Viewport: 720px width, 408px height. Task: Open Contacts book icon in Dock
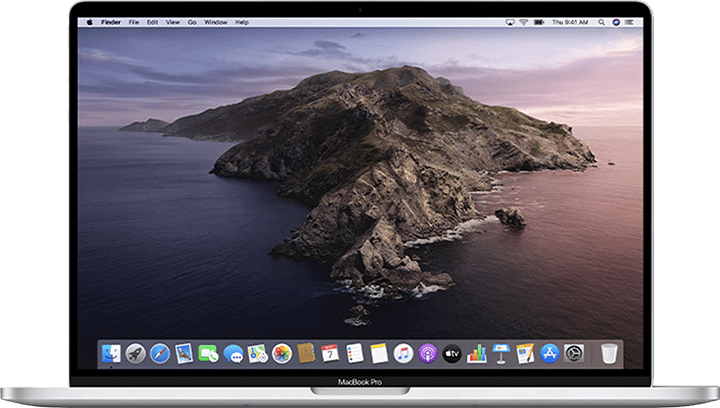pyautogui.click(x=306, y=354)
